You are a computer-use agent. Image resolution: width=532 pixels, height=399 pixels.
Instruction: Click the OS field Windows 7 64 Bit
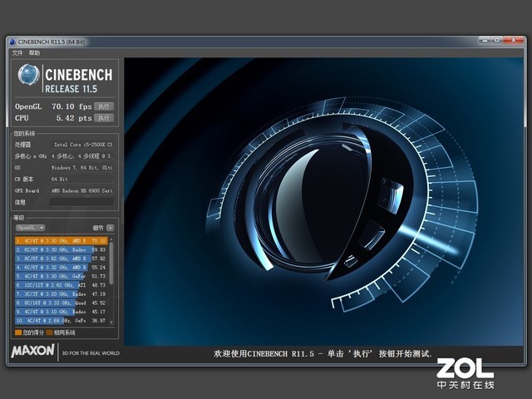81,168
